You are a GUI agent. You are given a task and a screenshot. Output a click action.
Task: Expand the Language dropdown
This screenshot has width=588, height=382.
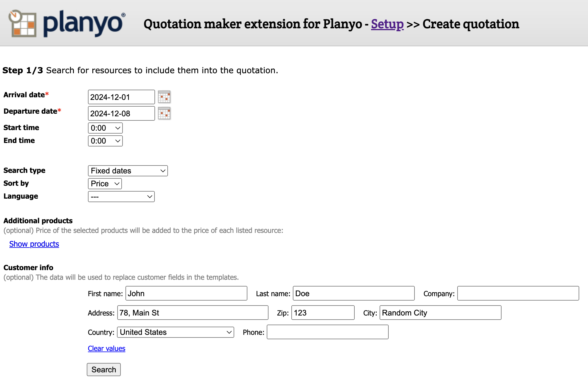point(121,197)
